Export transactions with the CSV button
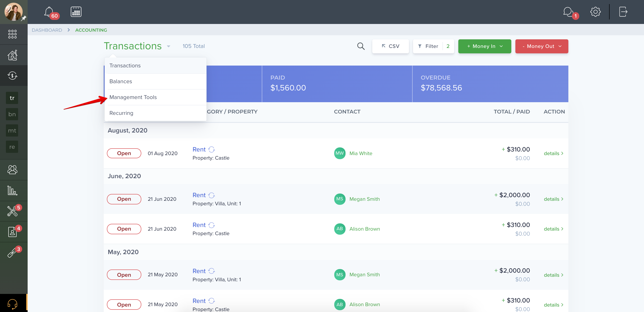 390,46
